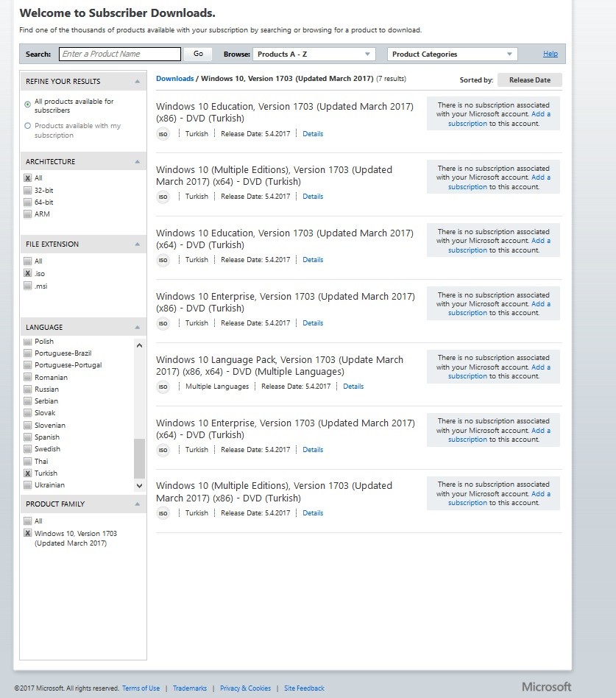Check the Swedish language filter
616x698 pixels.
[x=27, y=448]
